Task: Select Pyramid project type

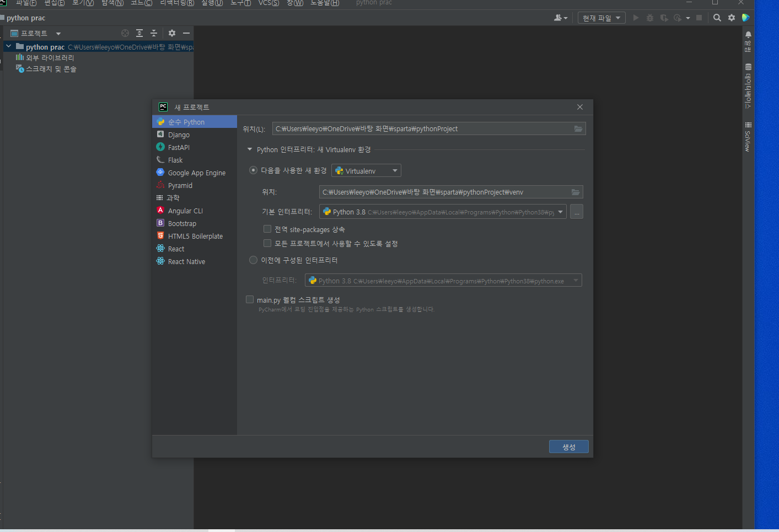Action: pos(194,185)
